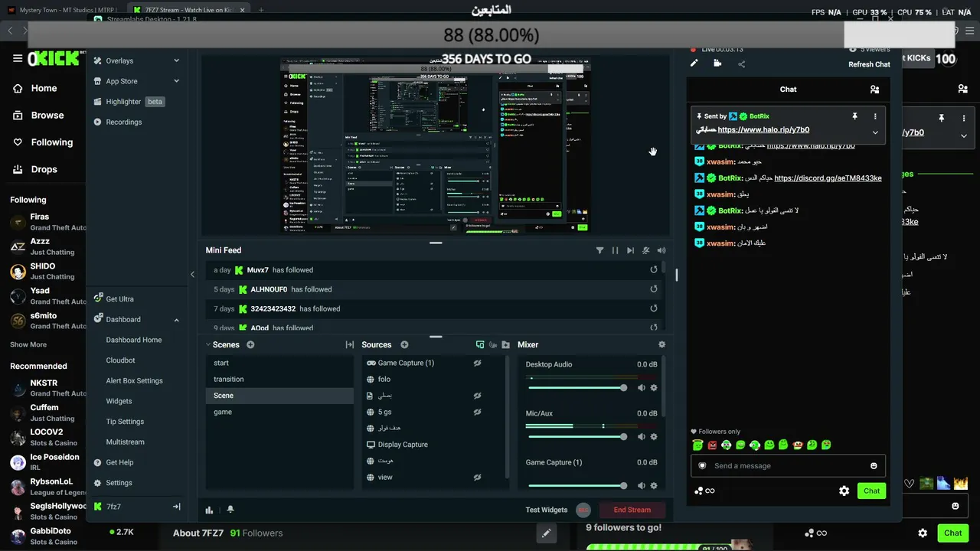The image size is (980, 551).
Task: Click Test Widgets in the footer
Action: pyautogui.click(x=547, y=510)
